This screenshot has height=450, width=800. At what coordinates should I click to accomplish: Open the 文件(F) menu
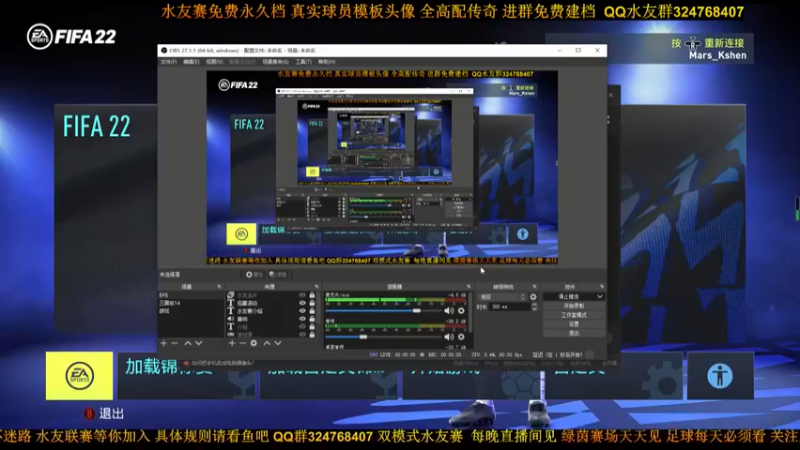168,62
